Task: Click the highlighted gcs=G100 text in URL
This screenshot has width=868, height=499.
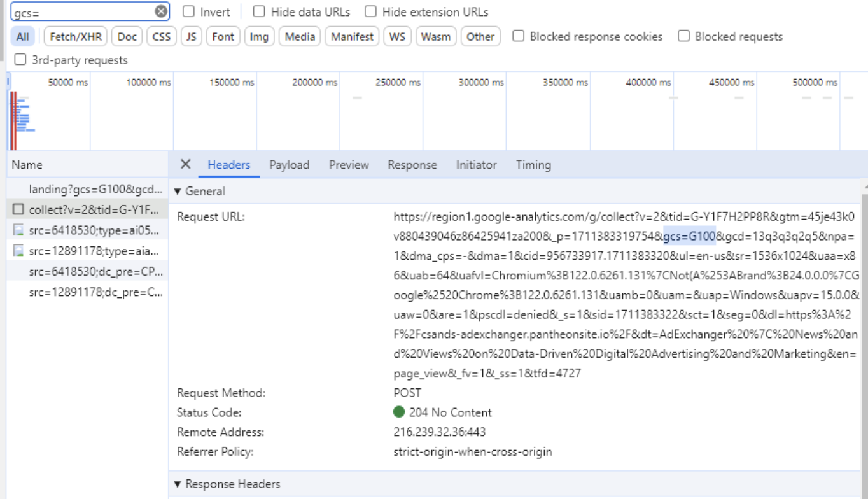Action: click(x=690, y=236)
